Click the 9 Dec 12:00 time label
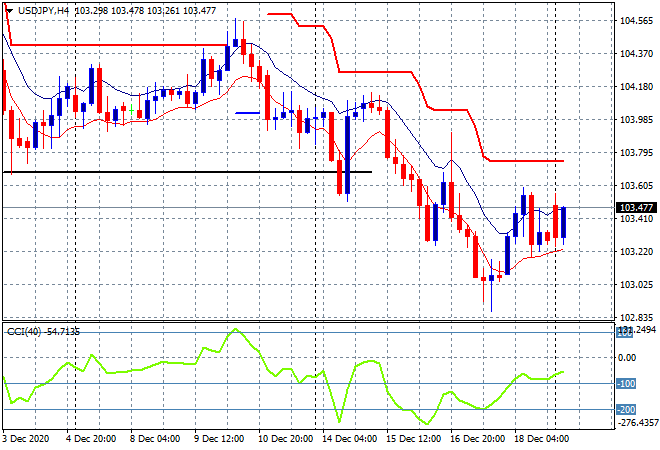 (219, 439)
